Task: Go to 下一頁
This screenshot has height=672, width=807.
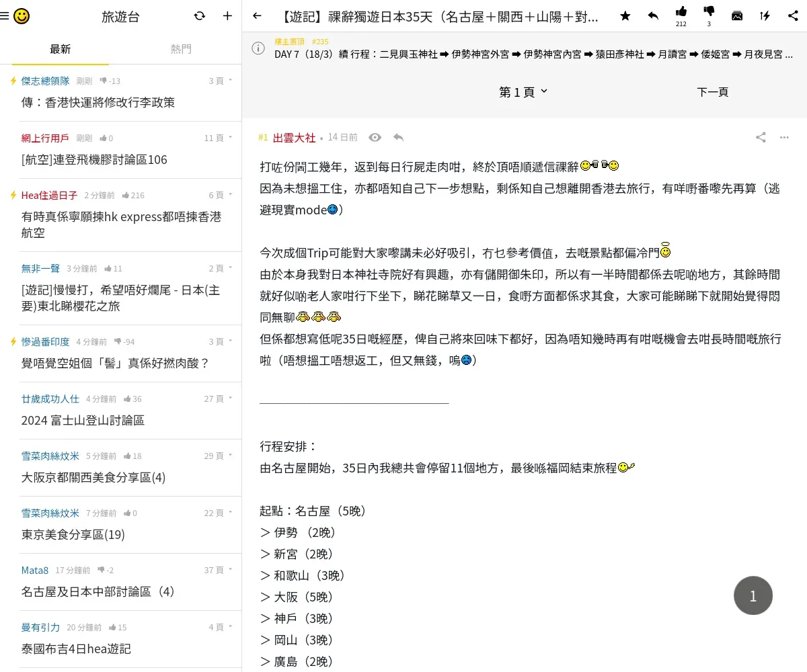Action: pyautogui.click(x=713, y=92)
